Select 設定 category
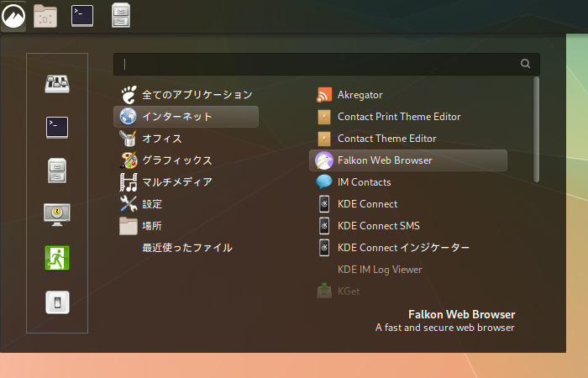588x378 pixels. (186, 204)
